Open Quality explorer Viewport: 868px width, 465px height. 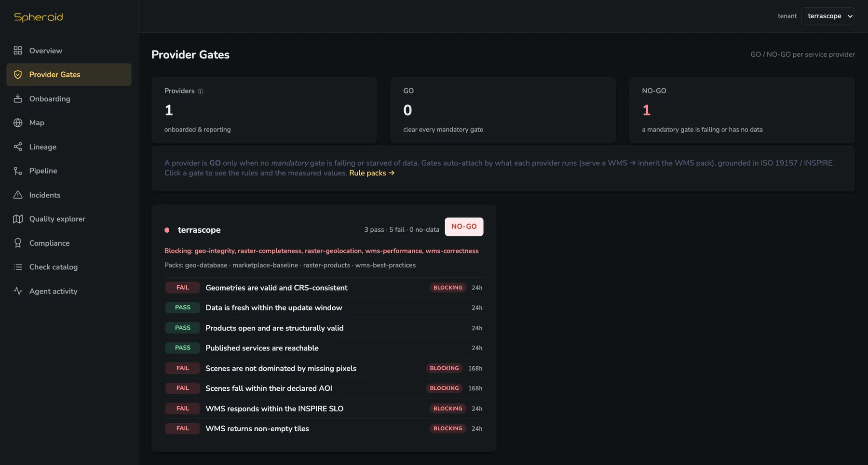click(x=69, y=219)
